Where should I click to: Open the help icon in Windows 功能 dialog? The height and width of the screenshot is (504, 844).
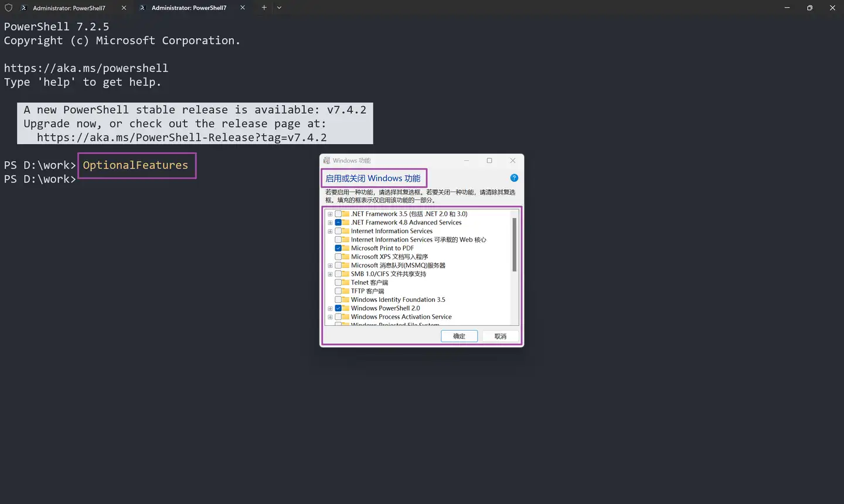[x=514, y=178]
